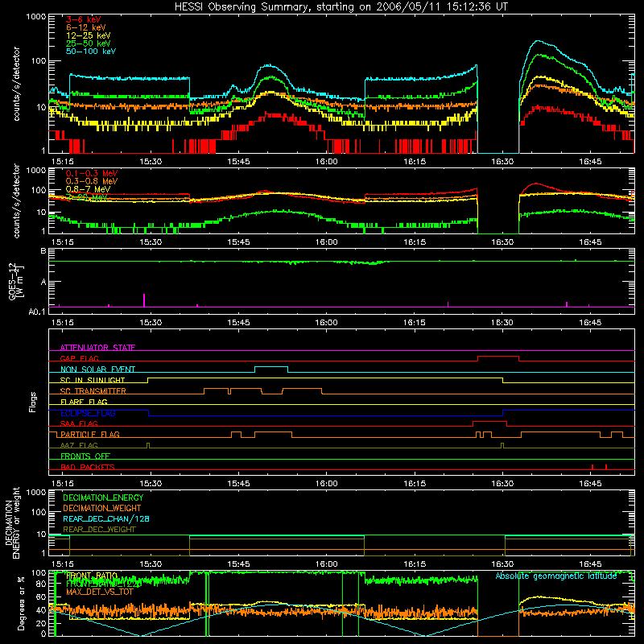The image size is (644, 644).
Task: Click the MAX_DET_VS_TOT legend label
Action: click(x=100, y=592)
